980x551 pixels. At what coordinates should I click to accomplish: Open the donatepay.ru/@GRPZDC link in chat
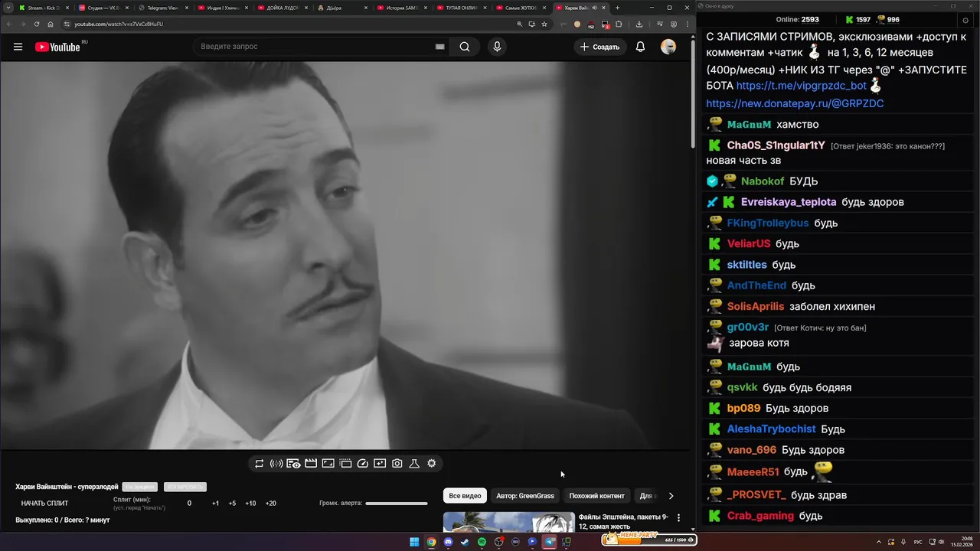[x=795, y=103]
